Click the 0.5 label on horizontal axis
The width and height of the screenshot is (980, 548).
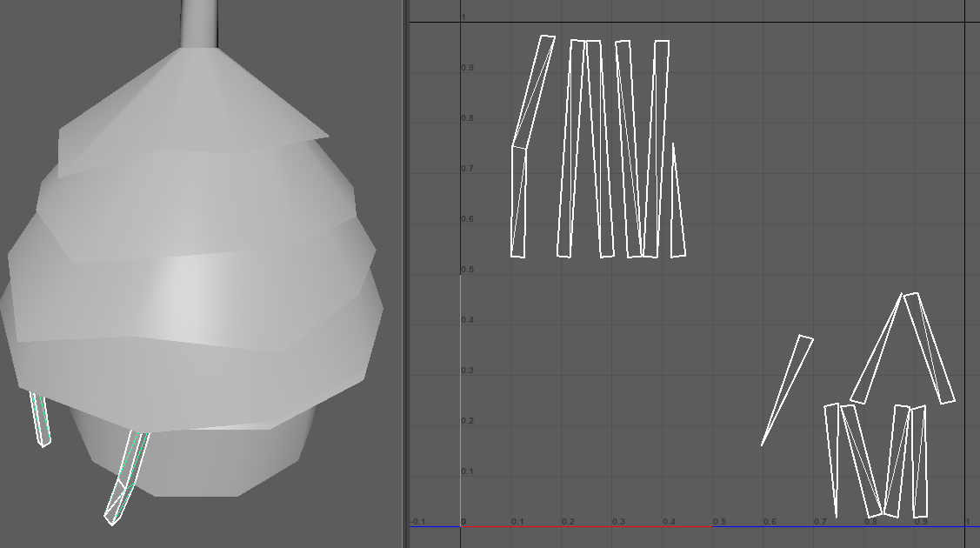[719, 522]
